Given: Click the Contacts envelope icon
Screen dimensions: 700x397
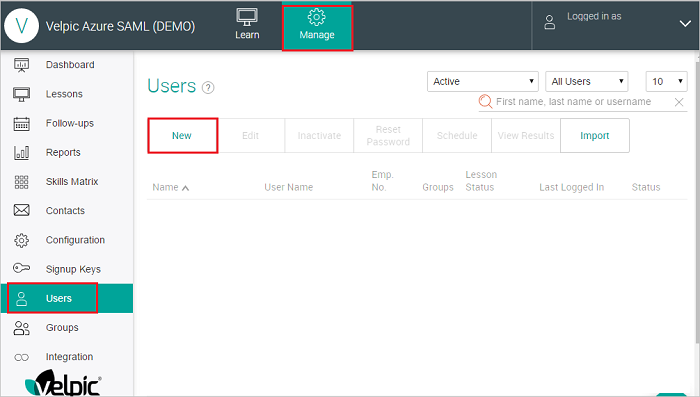Looking at the screenshot, I should point(21,210).
